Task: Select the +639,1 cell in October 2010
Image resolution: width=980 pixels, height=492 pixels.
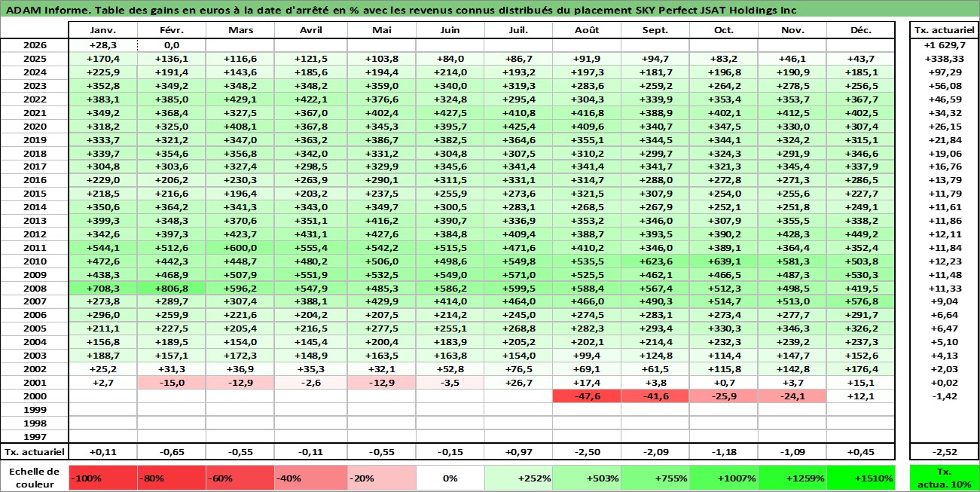Action: pyautogui.click(x=723, y=261)
